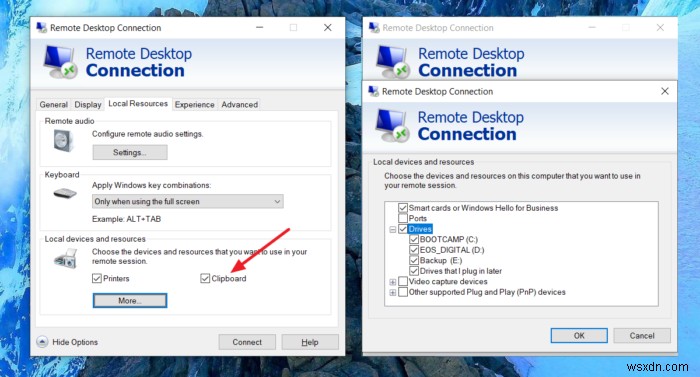
Task: Enable the Ports checkbox
Action: (x=403, y=218)
